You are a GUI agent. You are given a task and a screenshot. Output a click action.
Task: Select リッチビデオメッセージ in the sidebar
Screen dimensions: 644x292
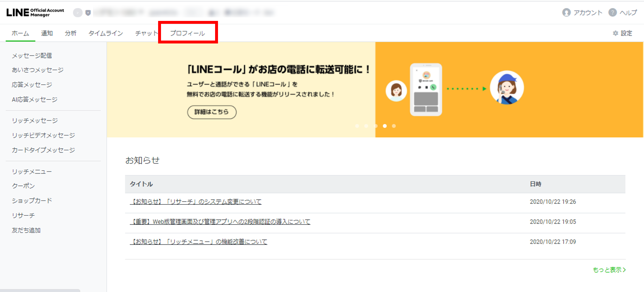[x=43, y=135]
